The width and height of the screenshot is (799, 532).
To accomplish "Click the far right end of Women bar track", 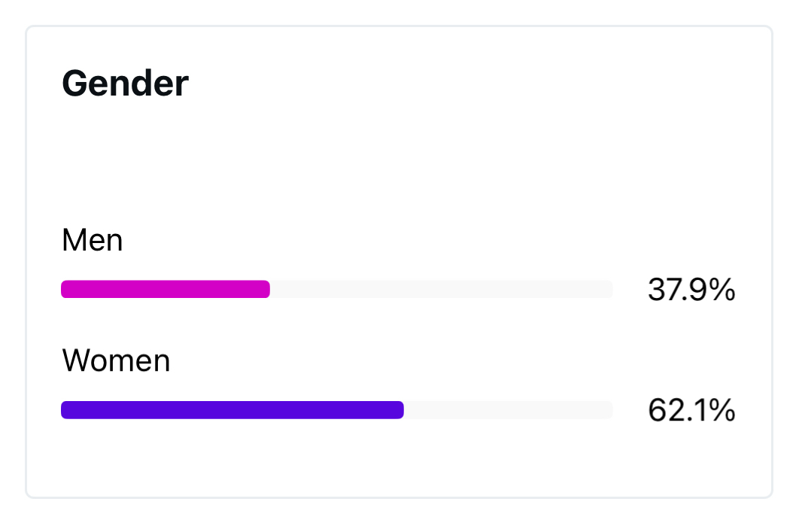I will pyautogui.click(x=609, y=410).
